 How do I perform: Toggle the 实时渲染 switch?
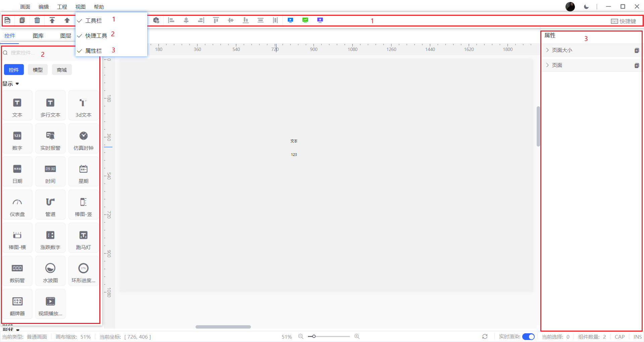(528, 337)
